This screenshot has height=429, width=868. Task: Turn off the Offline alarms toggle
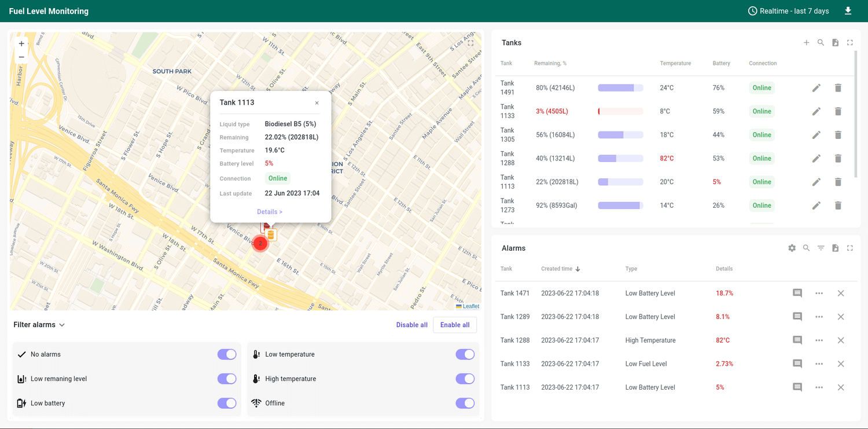465,403
